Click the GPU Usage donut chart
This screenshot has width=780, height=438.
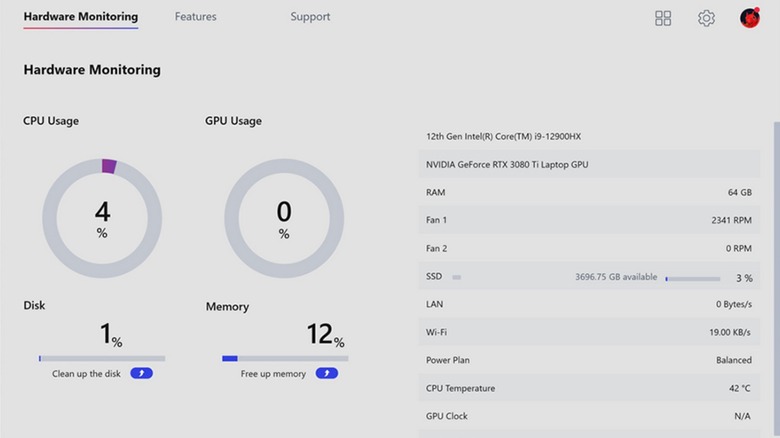point(284,218)
